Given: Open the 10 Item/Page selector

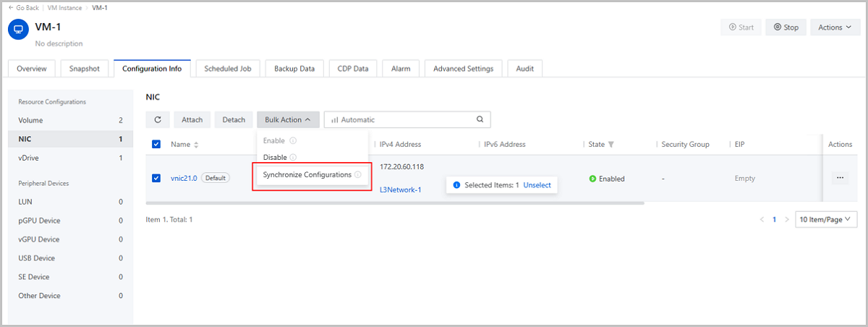Looking at the screenshot, I should pyautogui.click(x=825, y=219).
